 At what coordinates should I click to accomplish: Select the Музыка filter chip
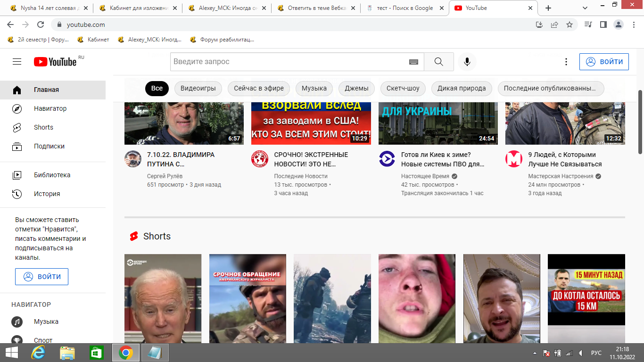tap(314, 88)
